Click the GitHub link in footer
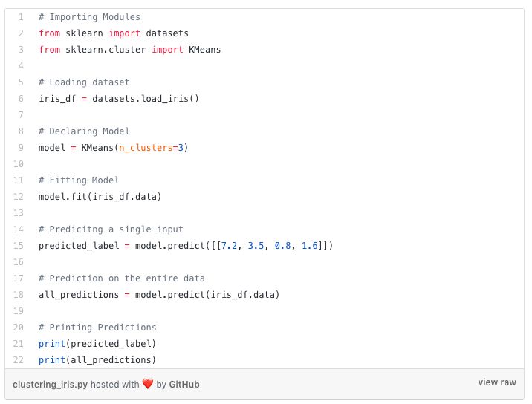The width and height of the screenshot is (532, 404). (x=184, y=385)
